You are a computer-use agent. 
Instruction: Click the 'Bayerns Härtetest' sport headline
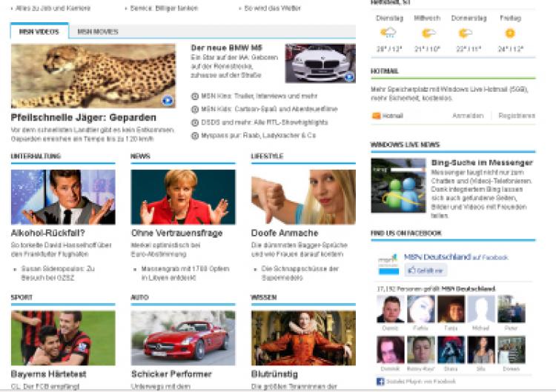click(x=48, y=374)
